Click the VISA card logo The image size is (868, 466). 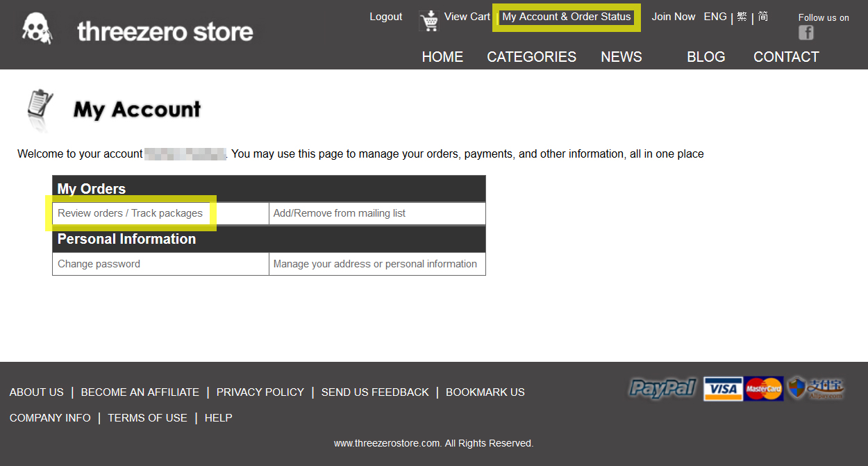(x=723, y=389)
